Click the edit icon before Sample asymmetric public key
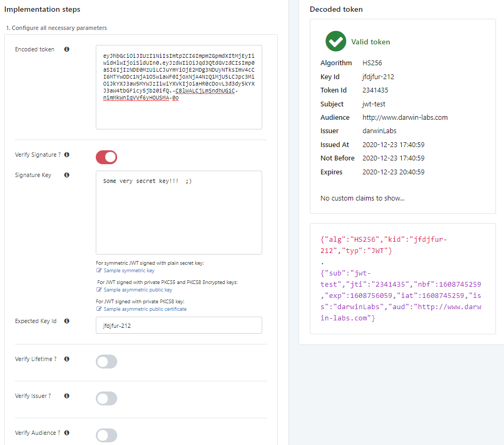Screen dimensions: 504x445 coord(98,289)
